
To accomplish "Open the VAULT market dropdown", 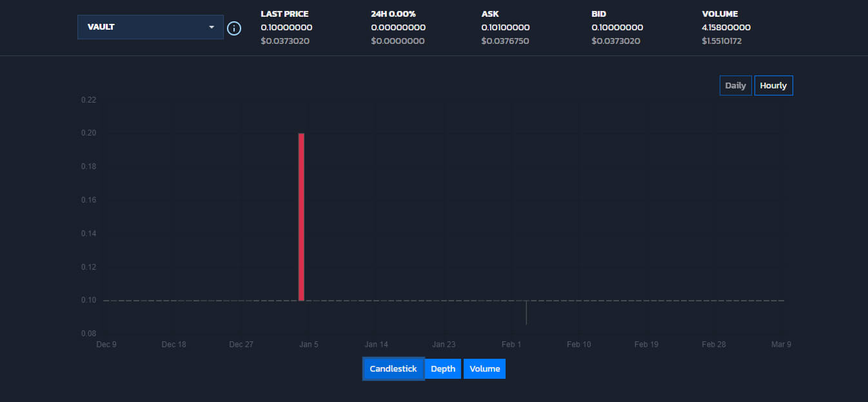I will click(150, 27).
